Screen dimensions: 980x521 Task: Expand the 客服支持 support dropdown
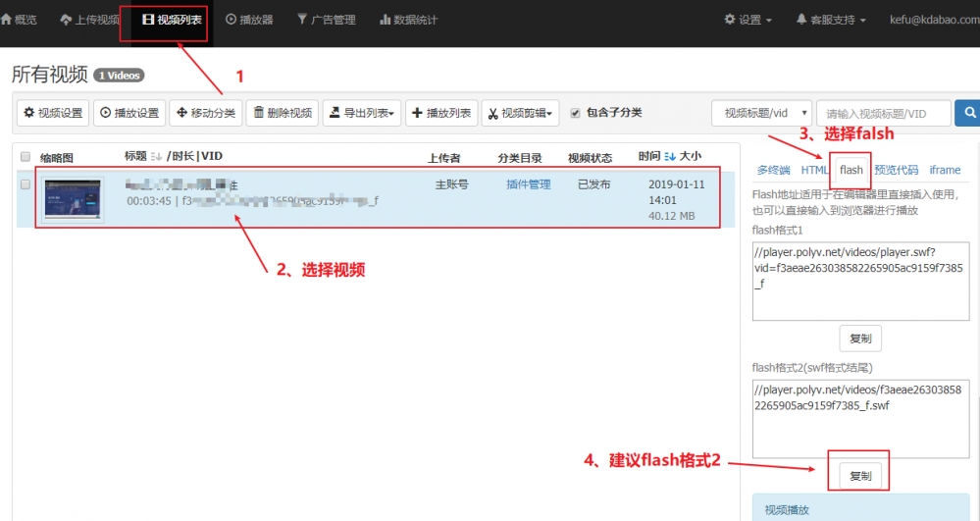831,20
